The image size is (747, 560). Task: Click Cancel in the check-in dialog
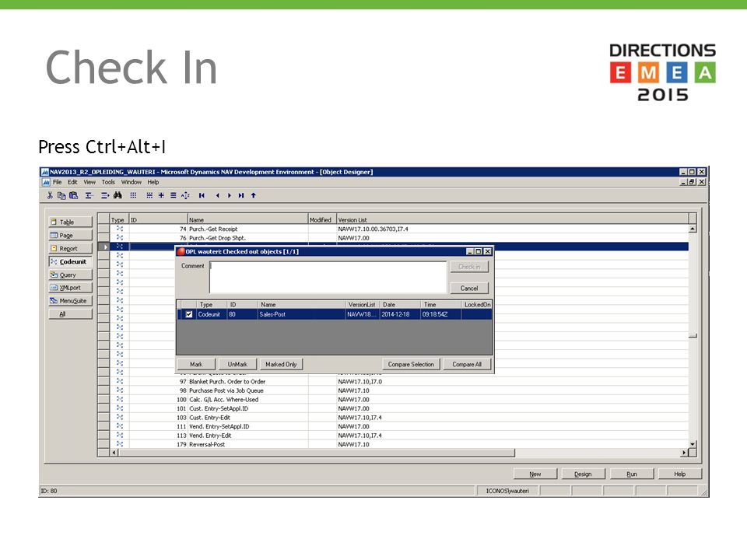pyautogui.click(x=469, y=288)
